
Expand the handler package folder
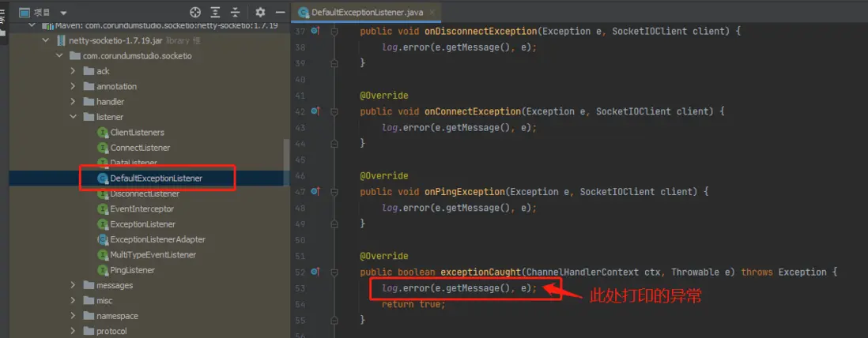(x=73, y=102)
